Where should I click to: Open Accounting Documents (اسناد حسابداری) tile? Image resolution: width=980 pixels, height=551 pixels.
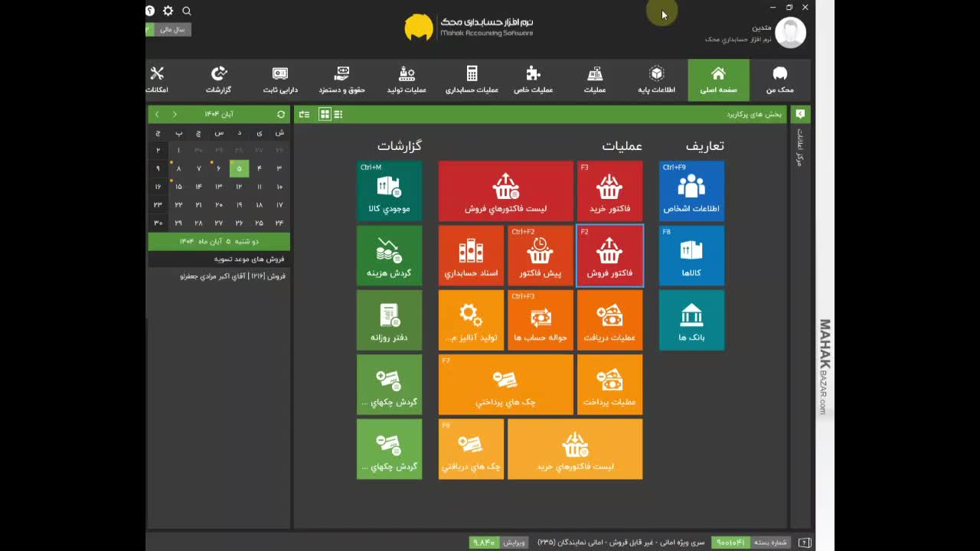(471, 256)
